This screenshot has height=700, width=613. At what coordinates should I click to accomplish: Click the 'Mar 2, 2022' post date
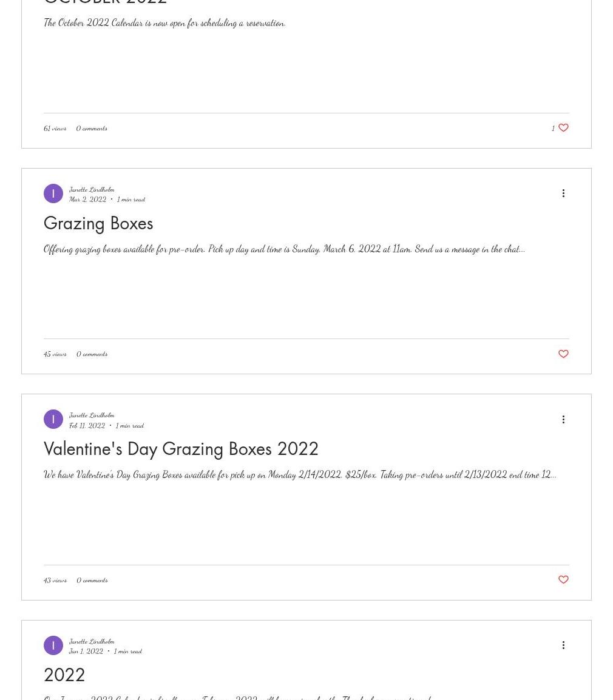[87, 200]
